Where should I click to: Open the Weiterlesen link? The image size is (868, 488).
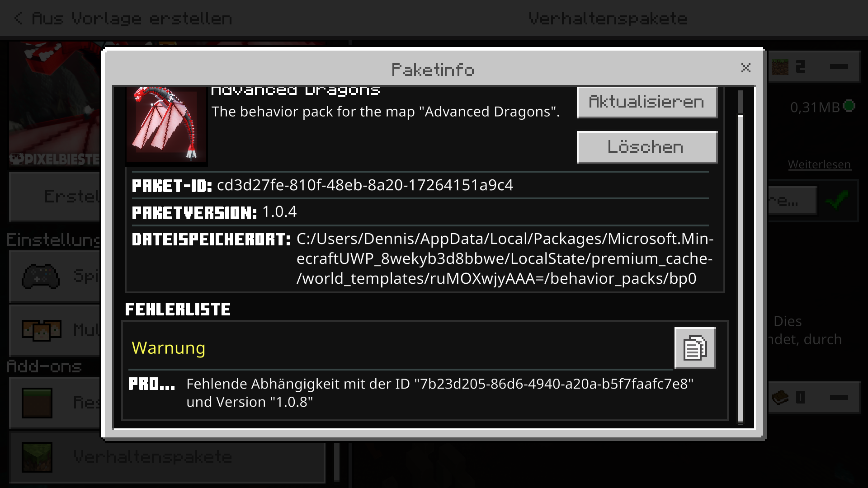coord(819,164)
